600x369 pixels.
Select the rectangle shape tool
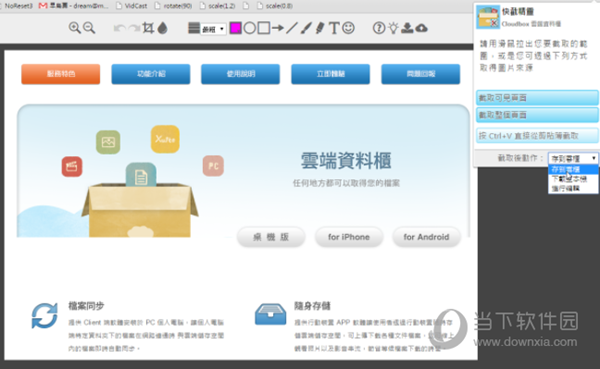(x=264, y=28)
